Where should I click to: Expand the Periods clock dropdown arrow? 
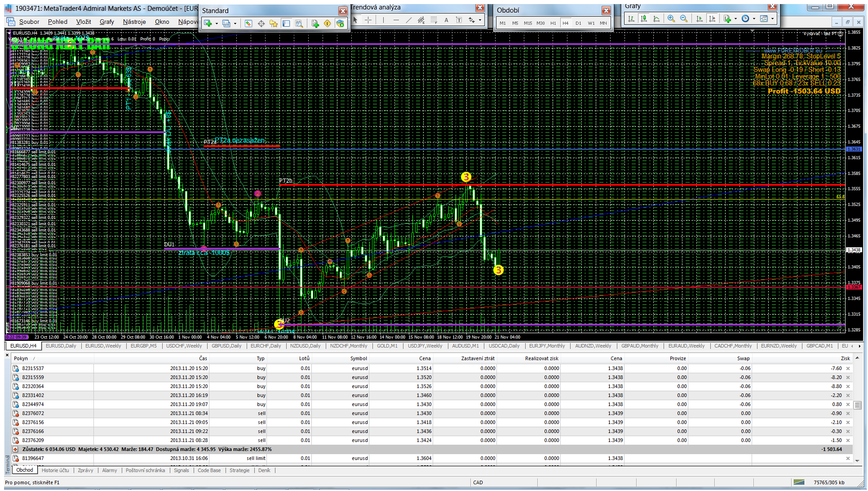tap(754, 18)
